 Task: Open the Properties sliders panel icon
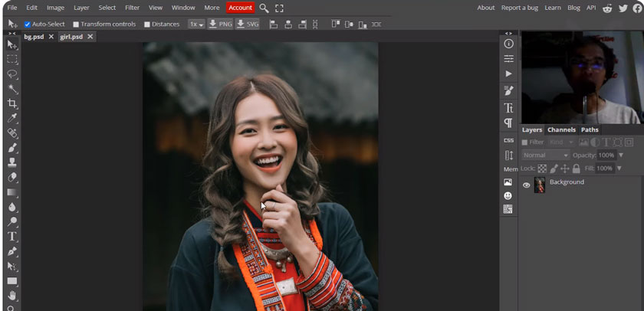[508, 59]
